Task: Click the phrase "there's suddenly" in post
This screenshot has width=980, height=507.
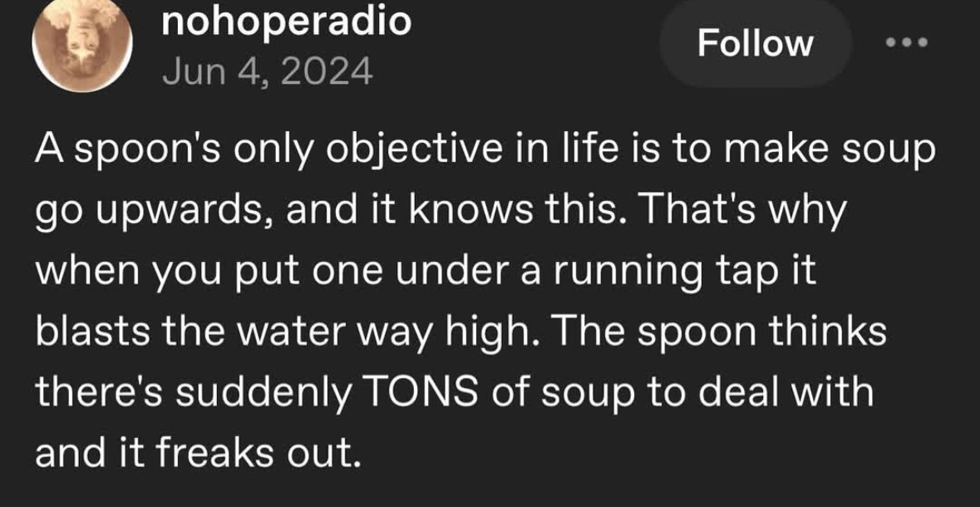Action: [191, 393]
